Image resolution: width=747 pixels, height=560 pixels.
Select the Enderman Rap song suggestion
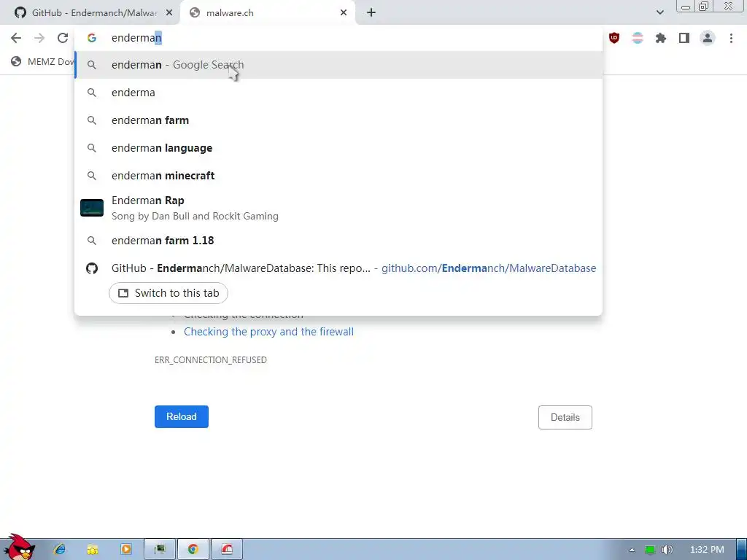tap(338, 208)
